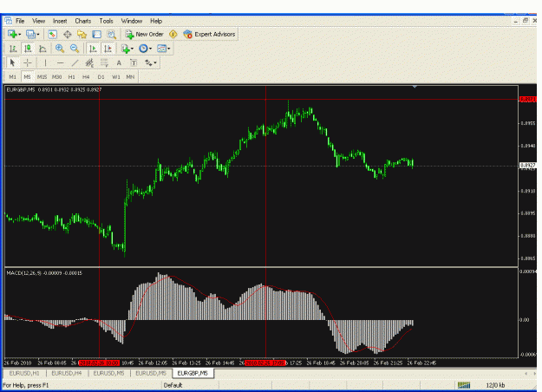Select the Fibonacci Retracement tool

(104, 63)
